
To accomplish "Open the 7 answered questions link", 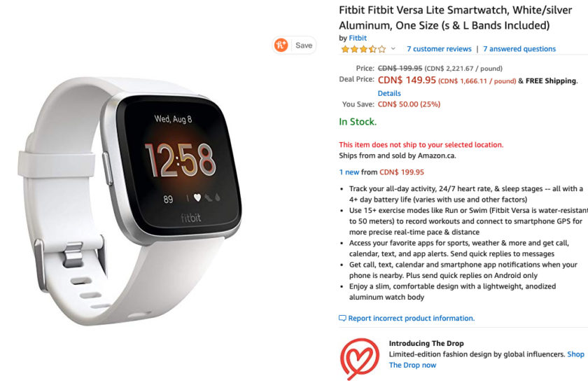I will 519,49.
